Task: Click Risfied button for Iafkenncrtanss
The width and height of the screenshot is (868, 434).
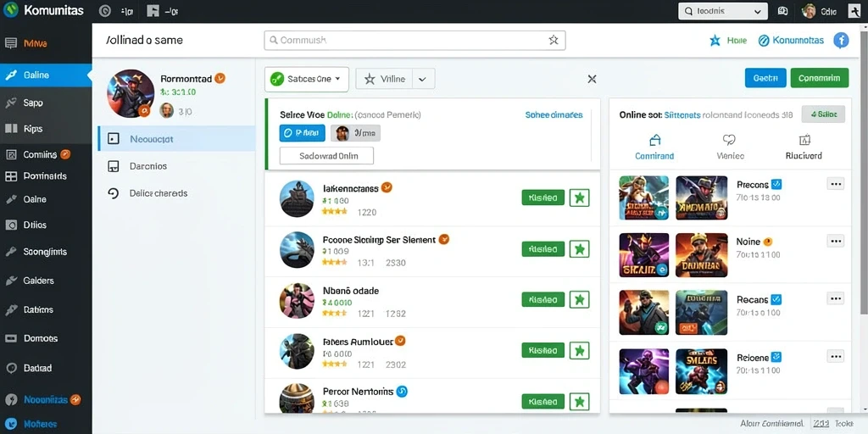Action: (543, 197)
